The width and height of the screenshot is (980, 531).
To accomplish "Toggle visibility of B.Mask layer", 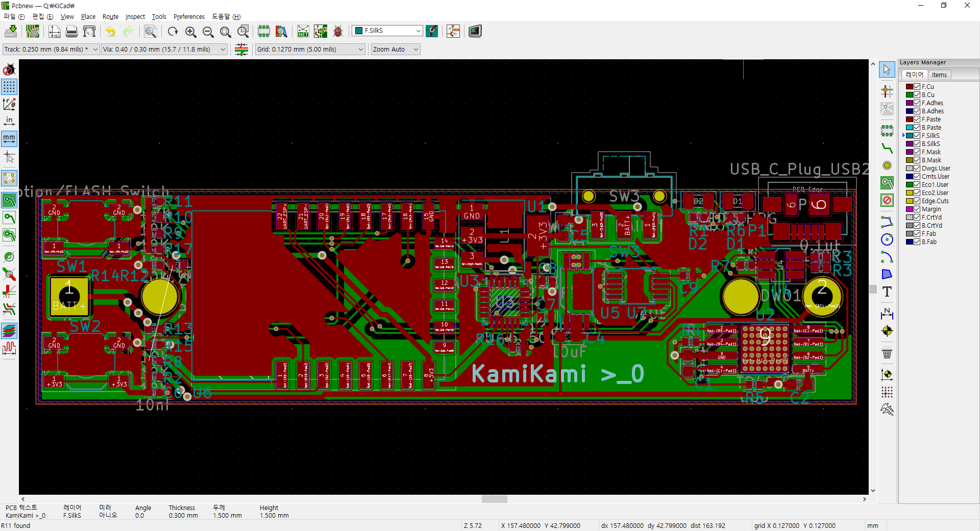I will coord(917,160).
